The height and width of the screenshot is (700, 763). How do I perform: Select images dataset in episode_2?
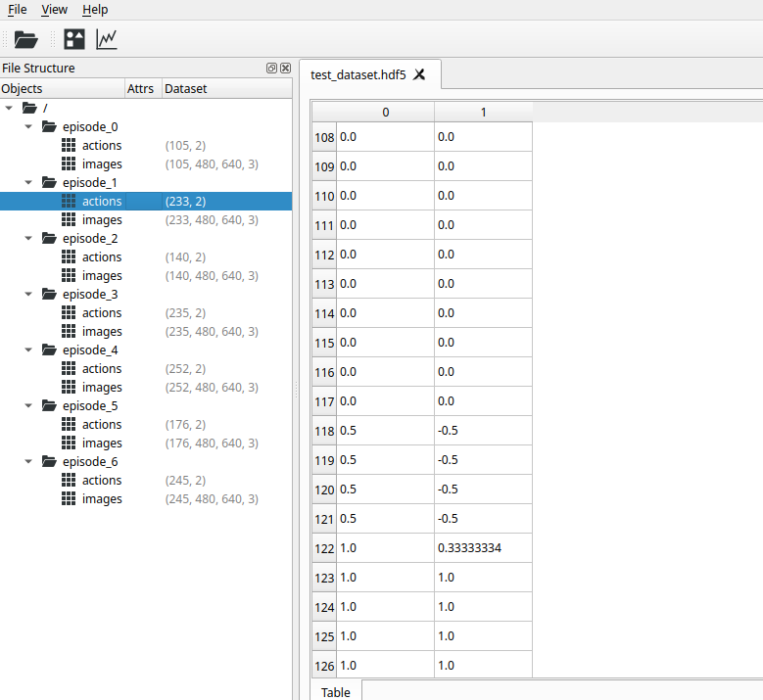click(x=102, y=276)
